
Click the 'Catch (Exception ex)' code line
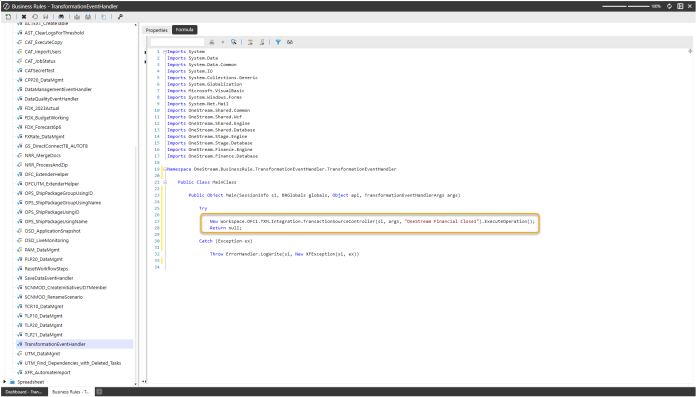coord(225,241)
